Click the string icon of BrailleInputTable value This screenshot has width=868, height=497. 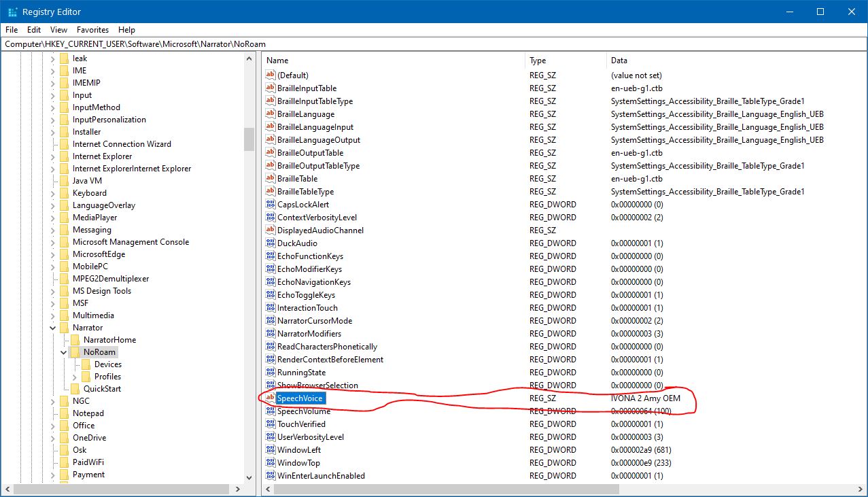pyautogui.click(x=270, y=88)
